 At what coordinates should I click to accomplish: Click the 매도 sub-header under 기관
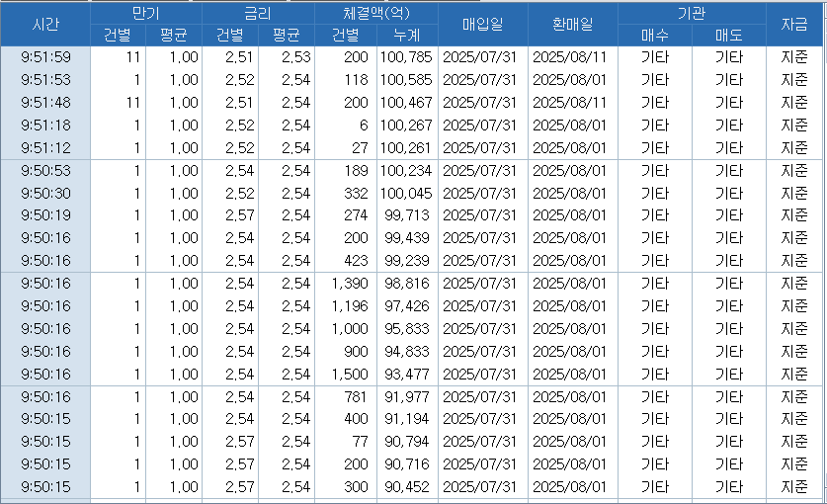[x=729, y=36]
